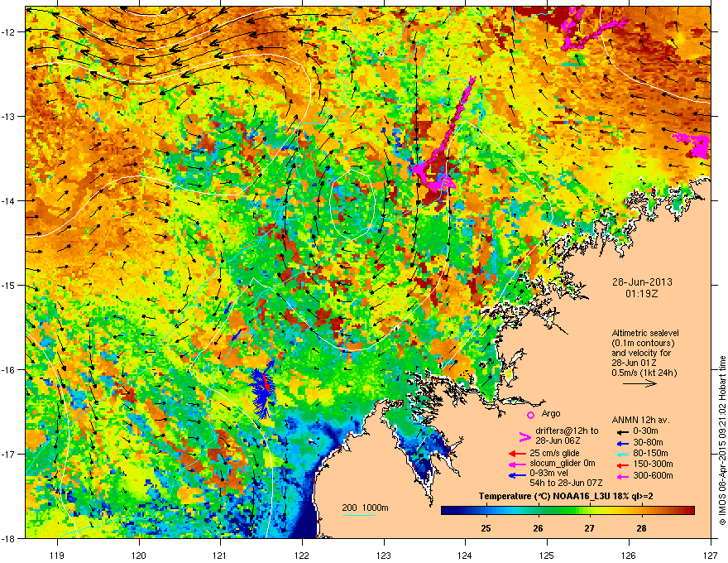
Task: Select the magenta slocum_glider 0m arrow
Action: tap(517, 464)
